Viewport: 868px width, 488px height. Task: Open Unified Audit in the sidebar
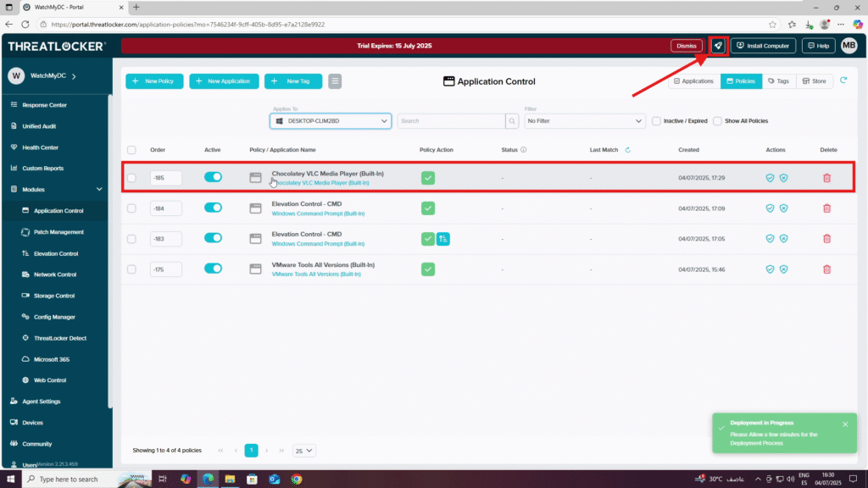pos(39,126)
